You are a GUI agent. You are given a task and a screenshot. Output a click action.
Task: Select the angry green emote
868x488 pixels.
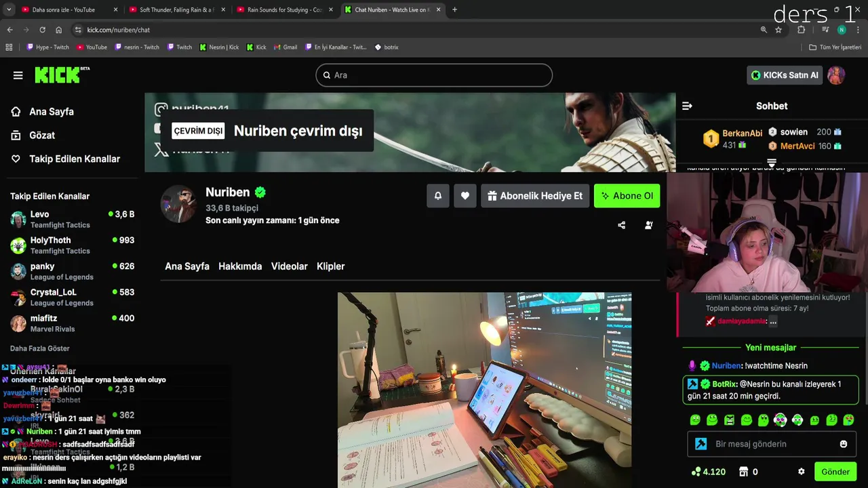coord(729,420)
